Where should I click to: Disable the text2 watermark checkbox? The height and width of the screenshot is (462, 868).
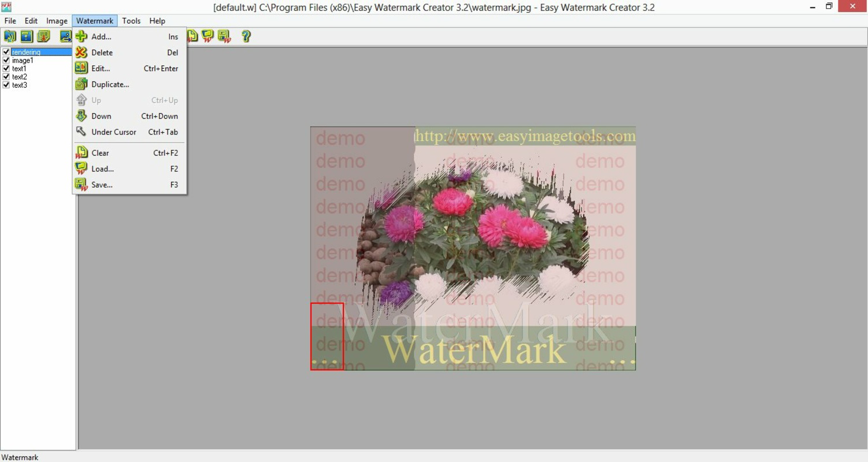pyautogui.click(x=6, y=76)
